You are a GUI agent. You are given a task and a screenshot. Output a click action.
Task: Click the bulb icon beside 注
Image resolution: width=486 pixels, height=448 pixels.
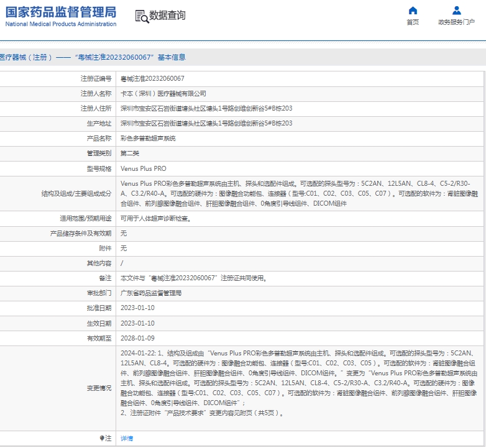click(x=102, y=438)
